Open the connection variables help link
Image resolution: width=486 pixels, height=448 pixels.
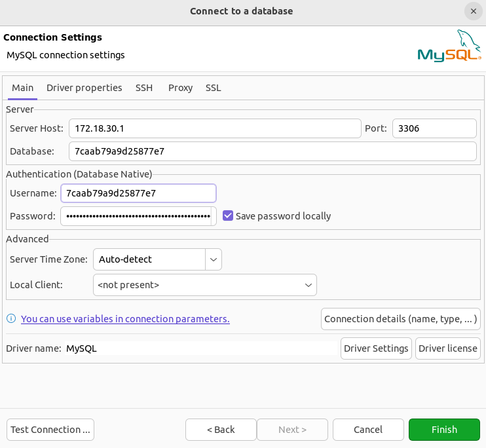click(125, 319)
